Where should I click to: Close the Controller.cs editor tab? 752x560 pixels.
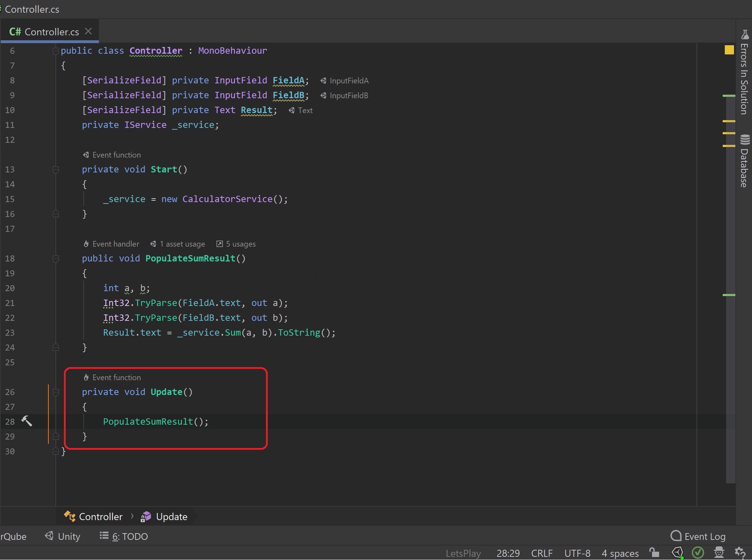point(88,31)
